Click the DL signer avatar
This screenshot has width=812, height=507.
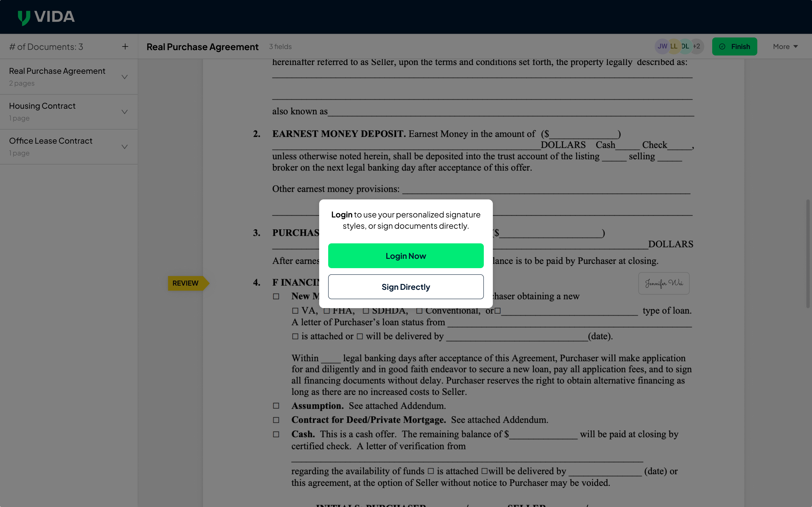[x=685, y=46]
